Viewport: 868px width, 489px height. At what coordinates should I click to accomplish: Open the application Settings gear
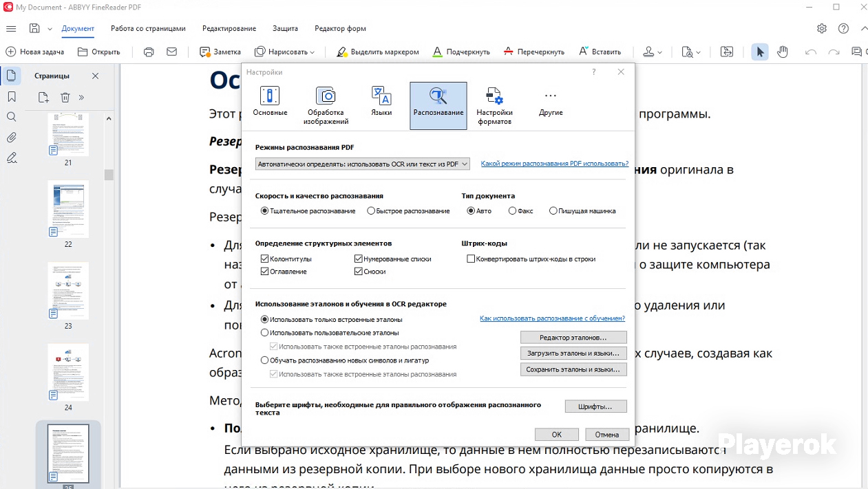coord(822,29)
